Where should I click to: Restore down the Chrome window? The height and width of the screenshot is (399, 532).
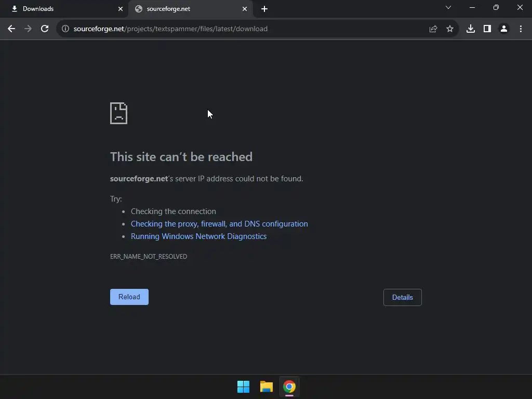(x=496, y=7)
